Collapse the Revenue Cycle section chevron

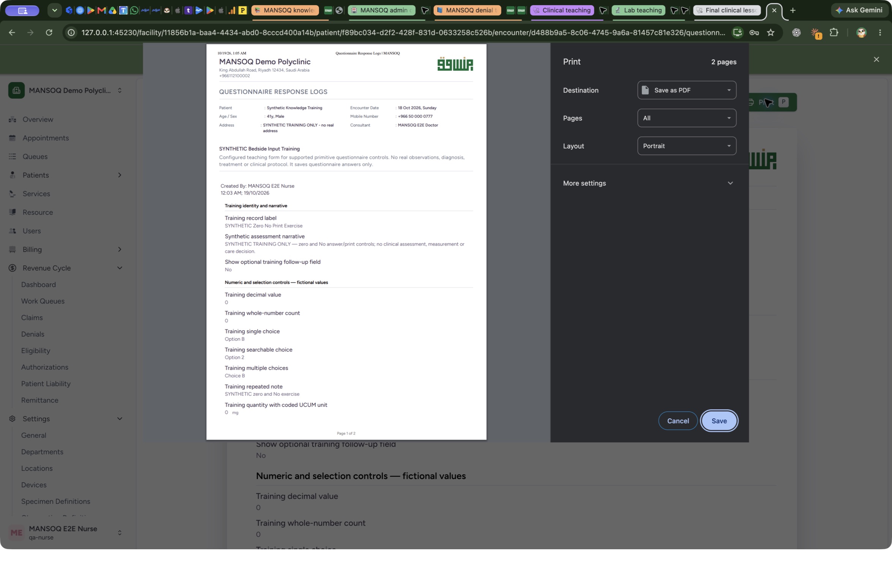point(120,268)
